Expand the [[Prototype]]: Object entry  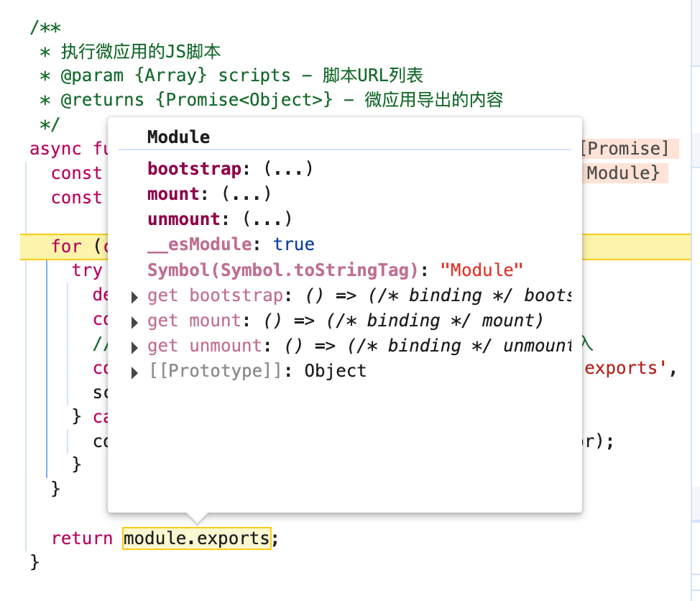tap(134, 372)
